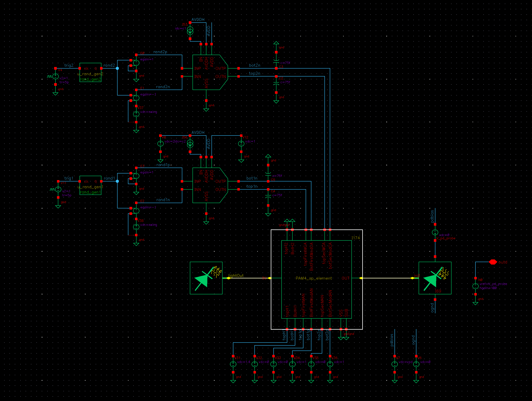Select capacitor C4 symbol

pyautogui.click(x=268, y=196)
